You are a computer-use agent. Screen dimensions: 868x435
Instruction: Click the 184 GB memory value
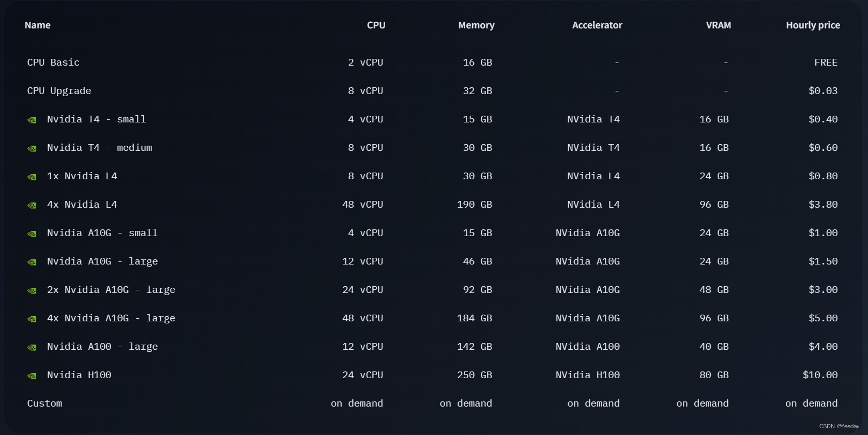click(475, 318)
